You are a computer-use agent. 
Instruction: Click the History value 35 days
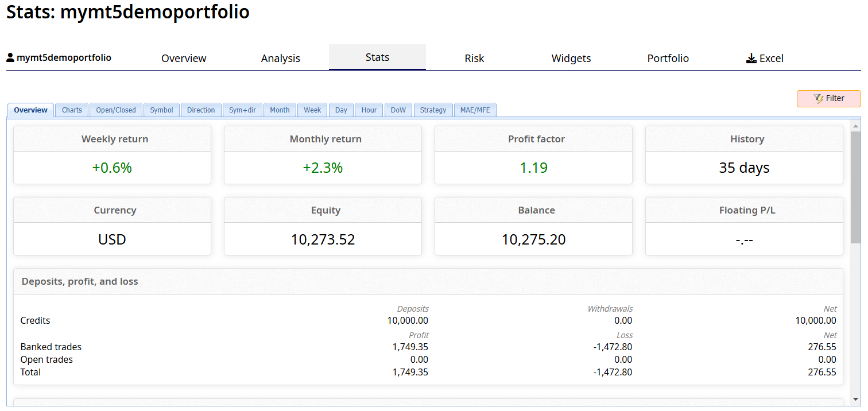[744, 168]
